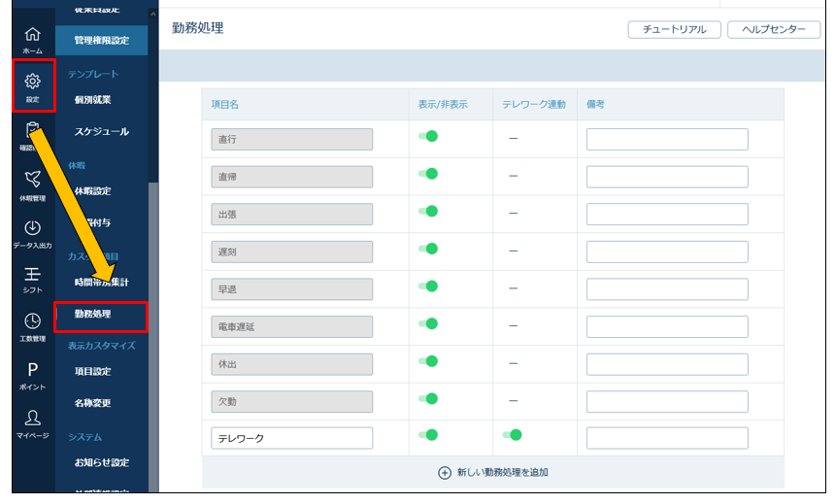
Task: Click the plus icon to add new work process
Action: tap(444, 473)
